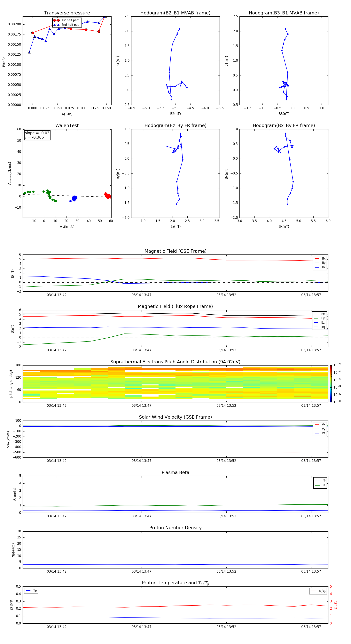The width and height of the screenshot is (351, 644).
Task: Click the '03/14 13:42' tick under Plasma Beta
Action: (57, 516)
